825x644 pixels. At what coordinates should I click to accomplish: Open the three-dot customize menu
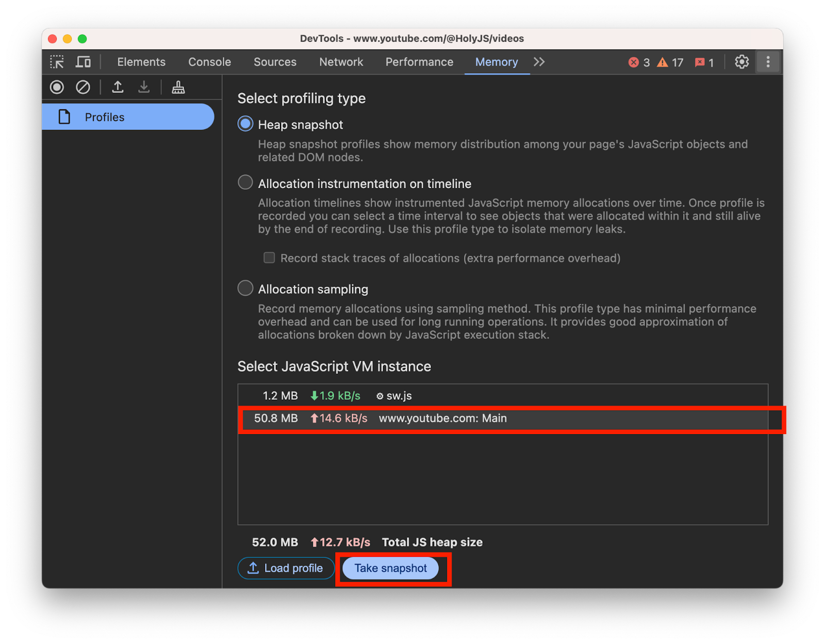pyautogui.click(x=768, y=62)
